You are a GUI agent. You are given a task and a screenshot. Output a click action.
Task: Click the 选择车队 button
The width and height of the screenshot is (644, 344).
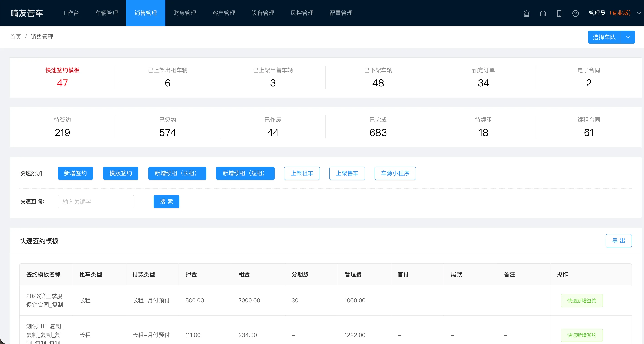click(x=604, y=37)
